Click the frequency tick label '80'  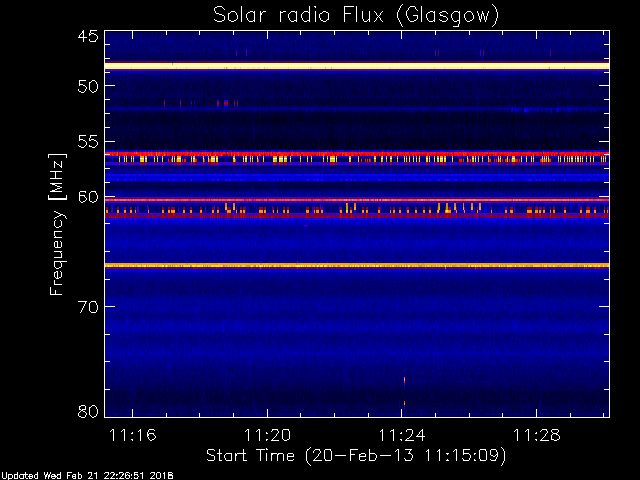pos(88,411)
